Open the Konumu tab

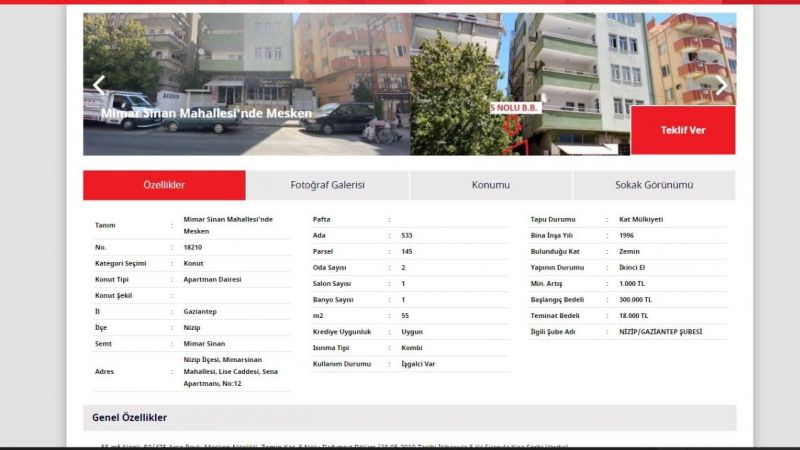point(491,185)
